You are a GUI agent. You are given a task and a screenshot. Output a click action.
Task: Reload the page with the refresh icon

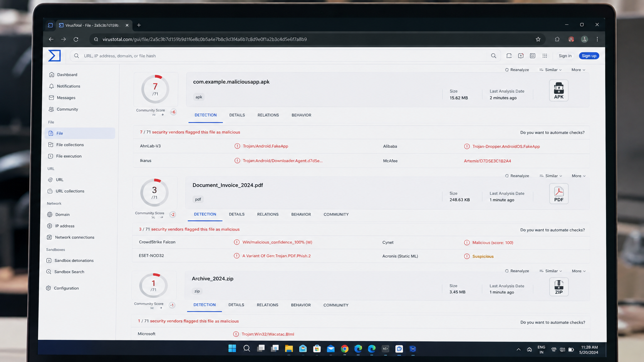tap(76, 39)
